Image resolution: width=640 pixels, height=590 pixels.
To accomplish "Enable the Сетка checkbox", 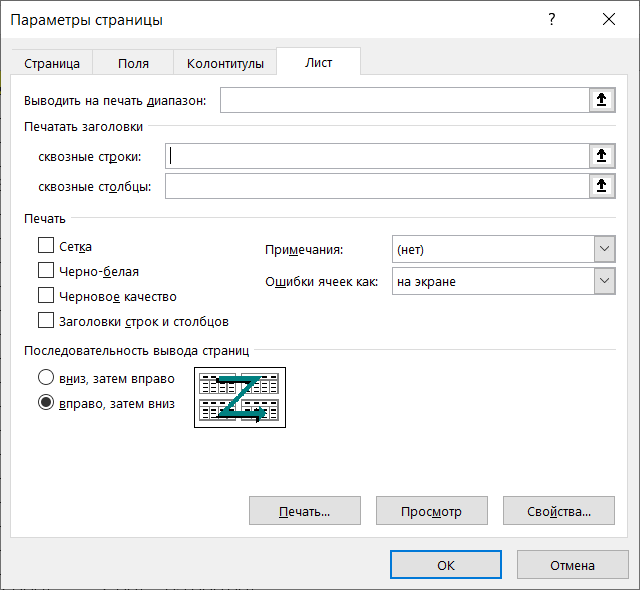I will (46, 246).
